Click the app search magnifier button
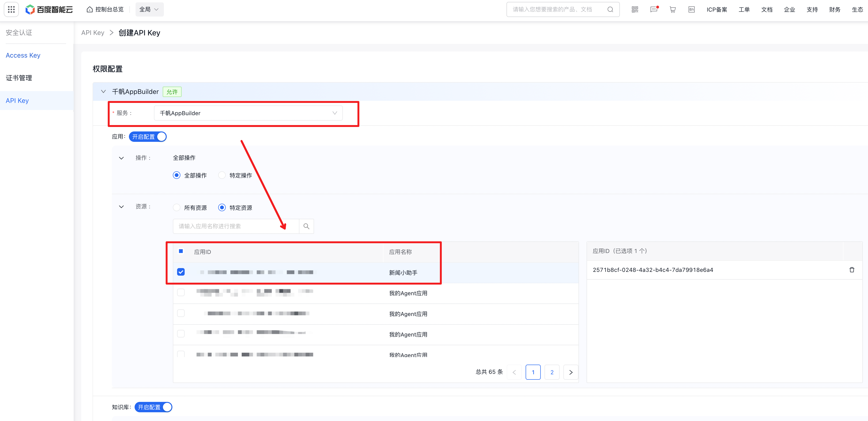 pos(306,226)
